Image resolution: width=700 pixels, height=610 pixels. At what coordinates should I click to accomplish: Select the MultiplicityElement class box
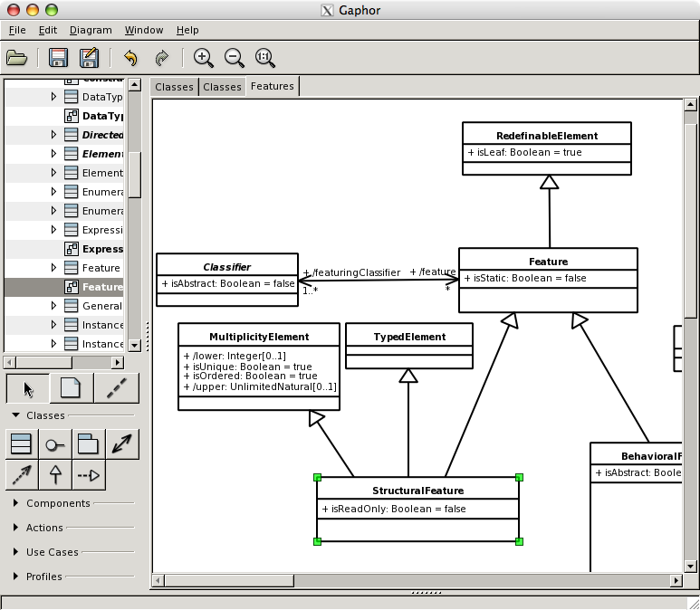coord(259,367)
